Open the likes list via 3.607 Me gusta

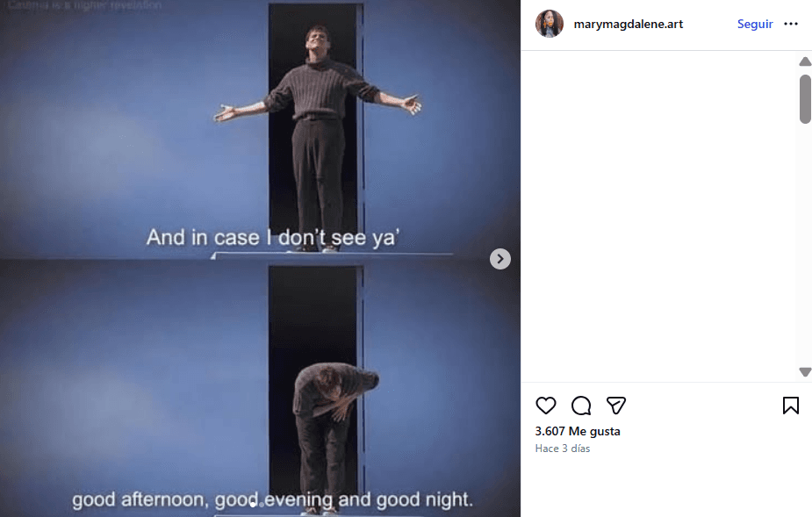pos(578,431)
